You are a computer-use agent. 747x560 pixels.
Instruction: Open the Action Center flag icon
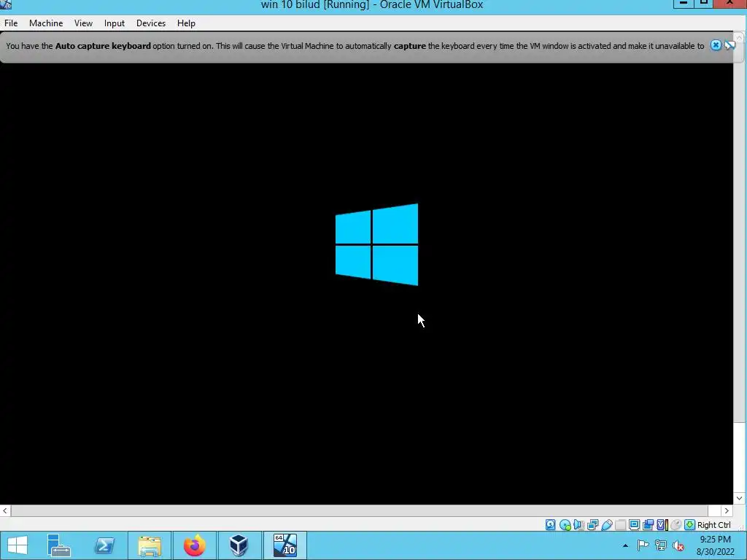(643, 545)
